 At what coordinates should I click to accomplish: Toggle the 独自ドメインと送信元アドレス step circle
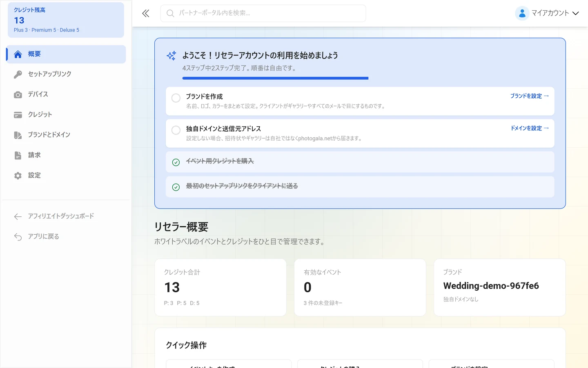click(x=176, y=130)
